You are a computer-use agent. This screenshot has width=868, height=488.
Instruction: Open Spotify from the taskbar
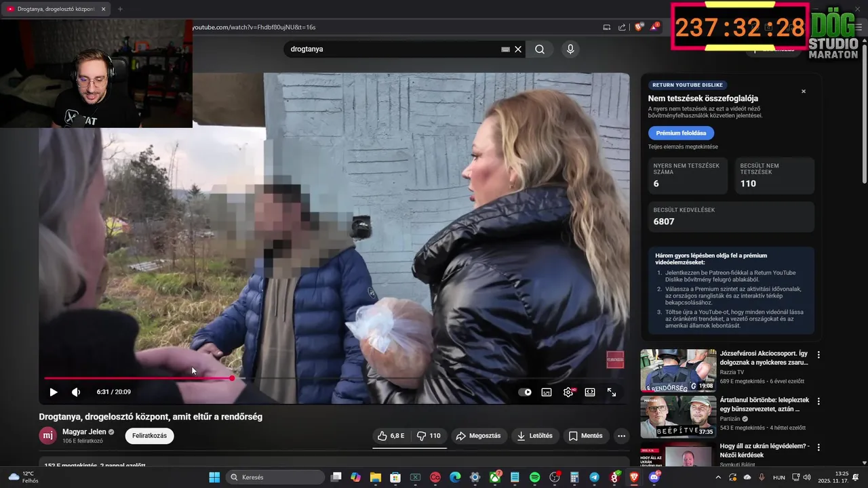534,477
